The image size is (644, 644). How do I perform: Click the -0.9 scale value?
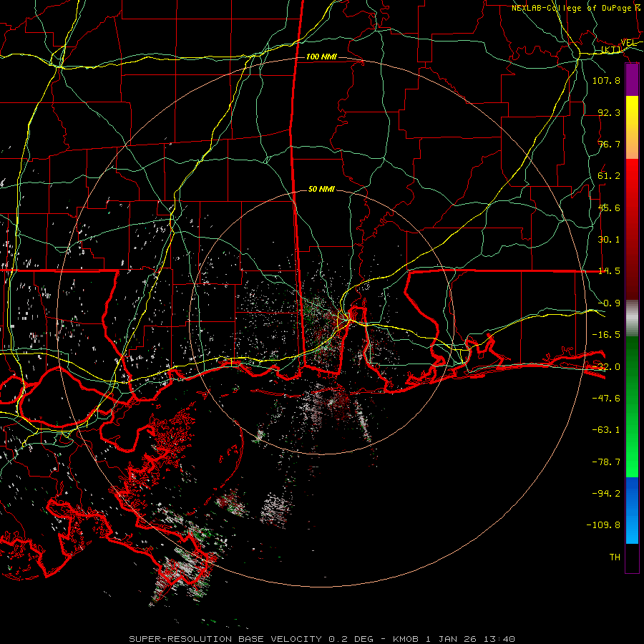click(609, 303)
